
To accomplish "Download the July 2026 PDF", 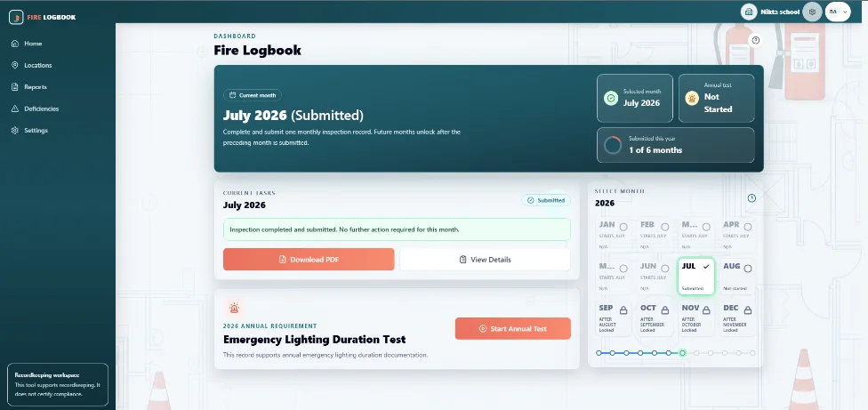I will pos(309,259).
